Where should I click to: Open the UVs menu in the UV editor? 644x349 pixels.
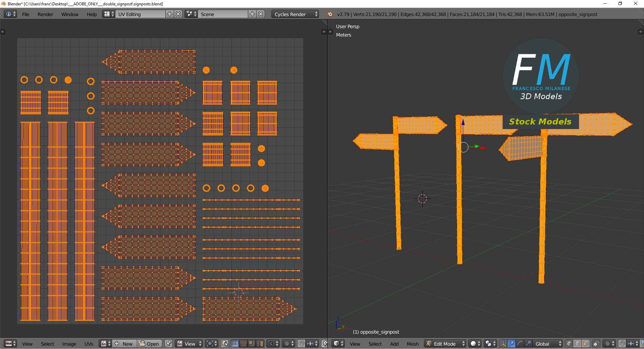click(89, 344)
